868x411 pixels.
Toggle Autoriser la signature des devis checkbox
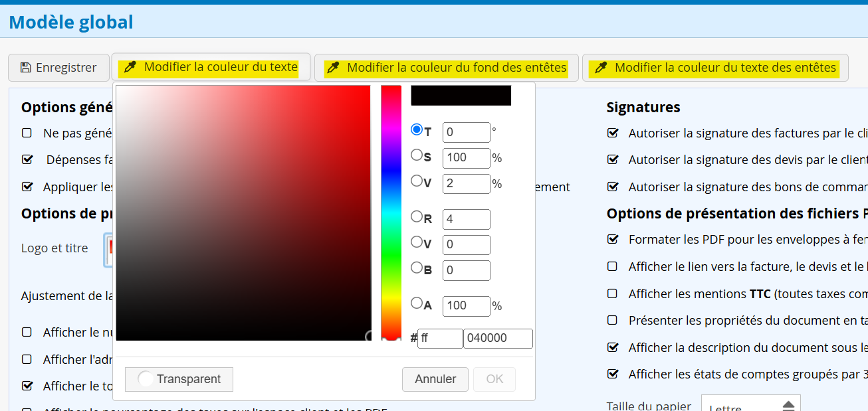613,160
